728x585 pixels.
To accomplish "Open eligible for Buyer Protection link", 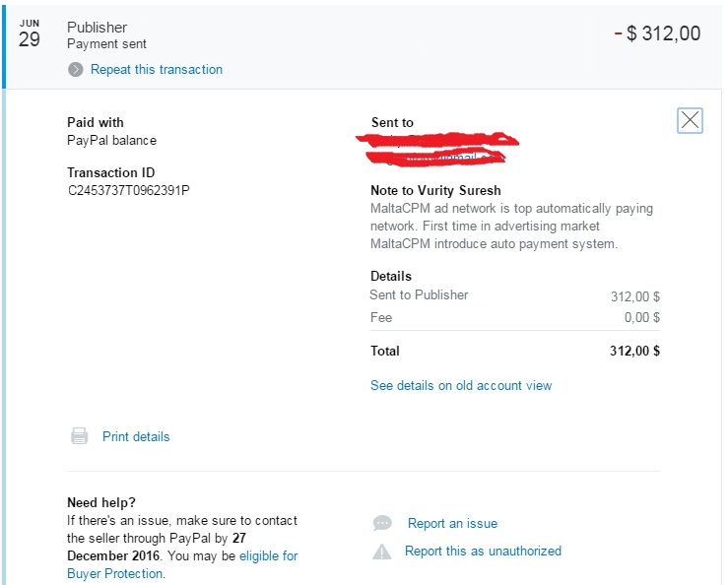I will [182, 564].
